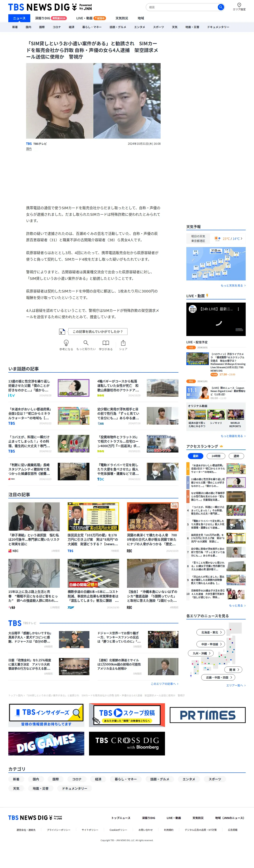Open the 103万円の壁 featured article thumbnail
The height and width of the screenshot is (868, 254).
coord(93,517)
